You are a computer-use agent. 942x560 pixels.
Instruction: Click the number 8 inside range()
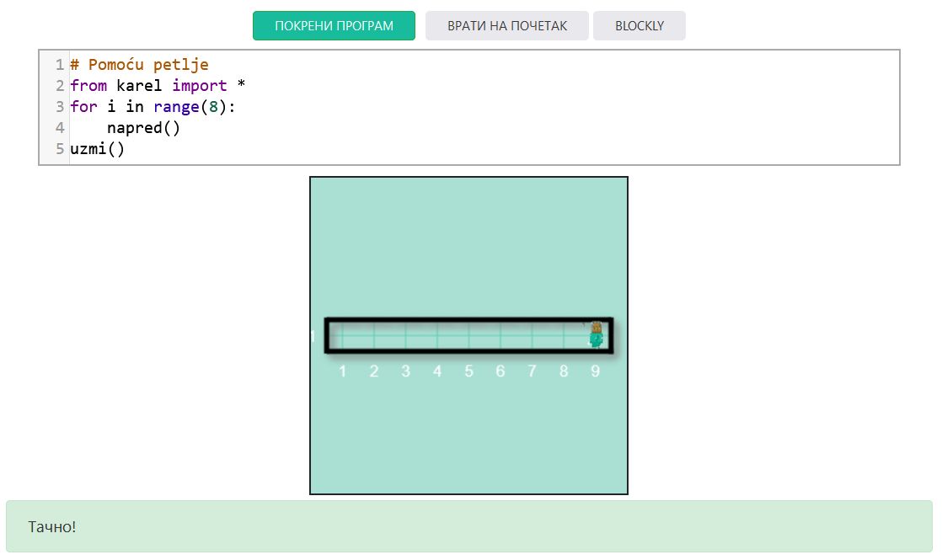pos(213,107)
